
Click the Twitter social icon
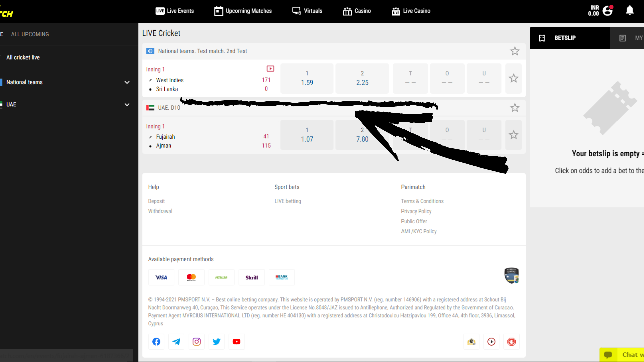[217, 342]
